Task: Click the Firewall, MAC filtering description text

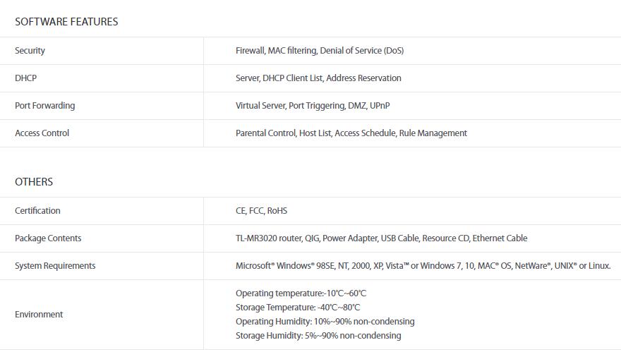Action: [319, 51]
